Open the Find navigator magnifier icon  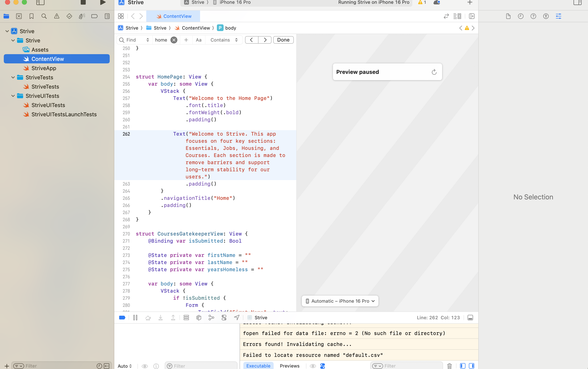(44, 16)
